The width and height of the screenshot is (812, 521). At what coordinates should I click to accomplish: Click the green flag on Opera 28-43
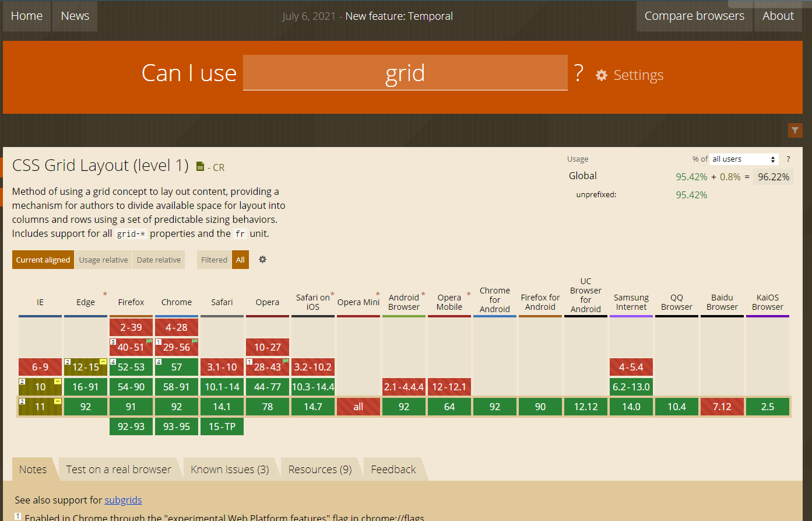[x=286, y=361]
